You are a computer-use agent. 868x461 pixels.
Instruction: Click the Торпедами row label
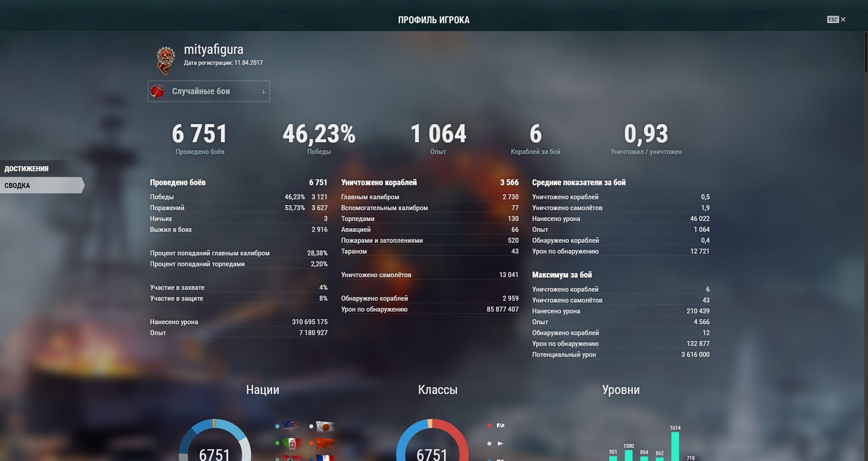pyautogui.click(x=358, y=219)
